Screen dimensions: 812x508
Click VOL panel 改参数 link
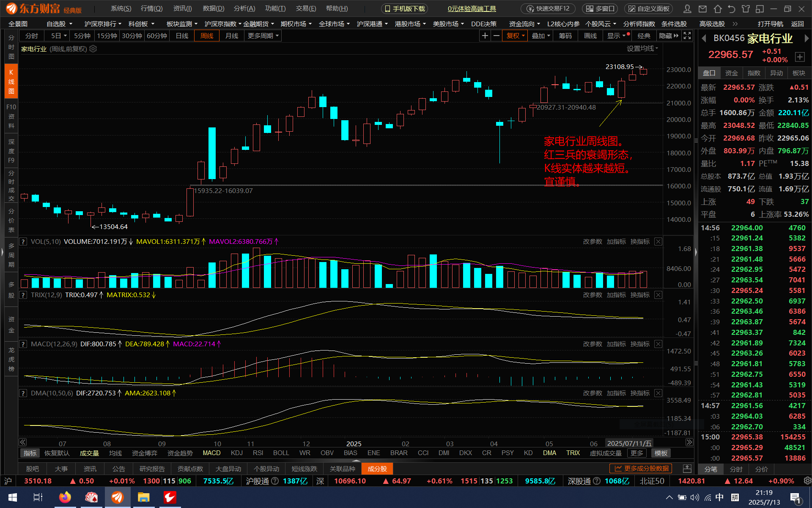(x=593, y=242)
